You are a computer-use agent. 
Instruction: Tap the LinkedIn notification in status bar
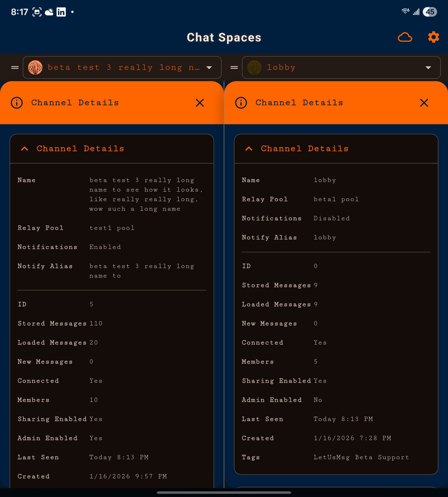[61, 12]
